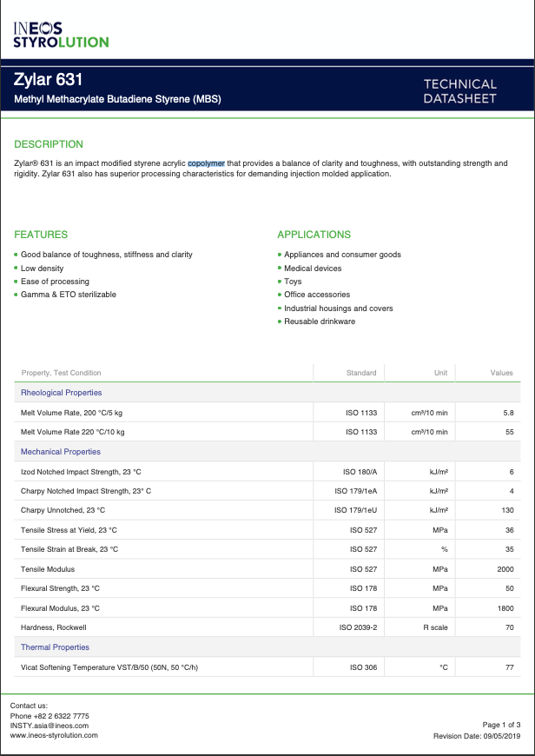The width and height of the screenshot is (535, 756).
Task: Select the FEATURES section heading
Action: 41,235
